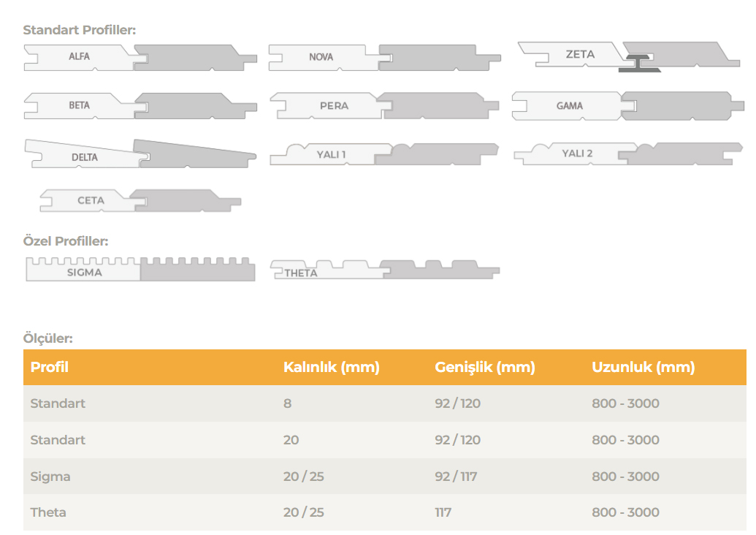Select the SIGMA special profile diagram
Screen dimensions: 756x535
(x=140, y=270)
